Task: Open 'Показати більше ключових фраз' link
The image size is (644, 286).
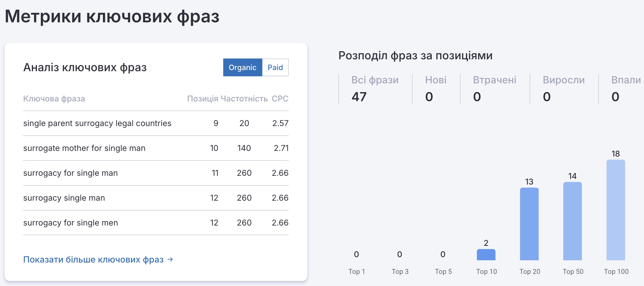Action: point(93,259)
